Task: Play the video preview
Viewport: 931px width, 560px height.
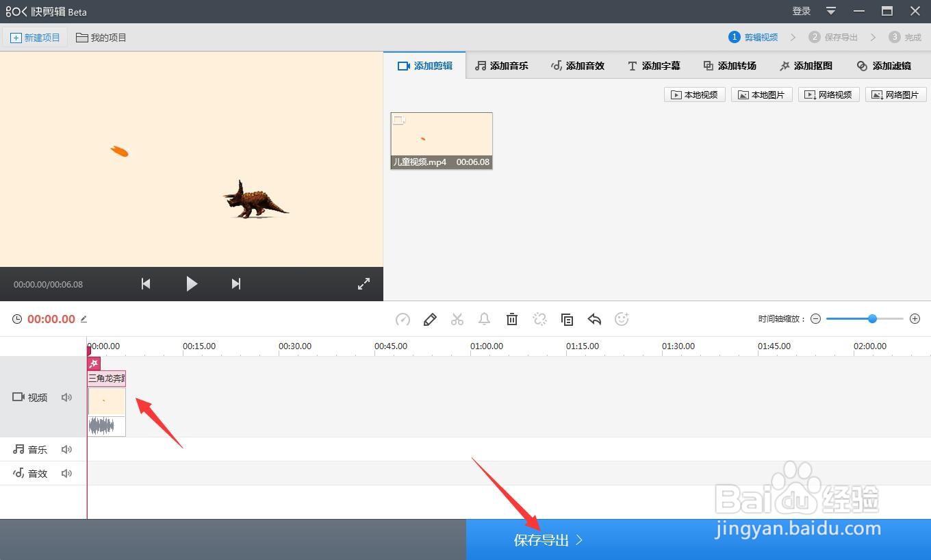Action: (192, 283)
